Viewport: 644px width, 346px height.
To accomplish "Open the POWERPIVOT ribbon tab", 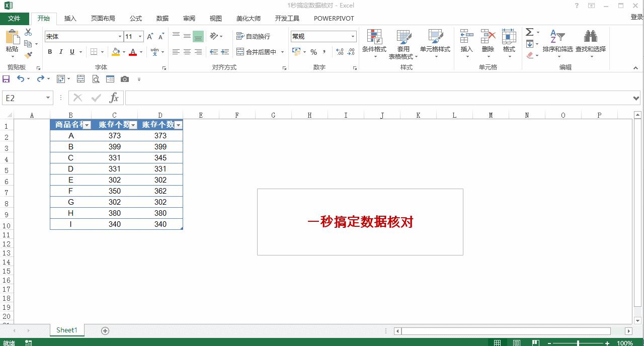I will point(334,18).
